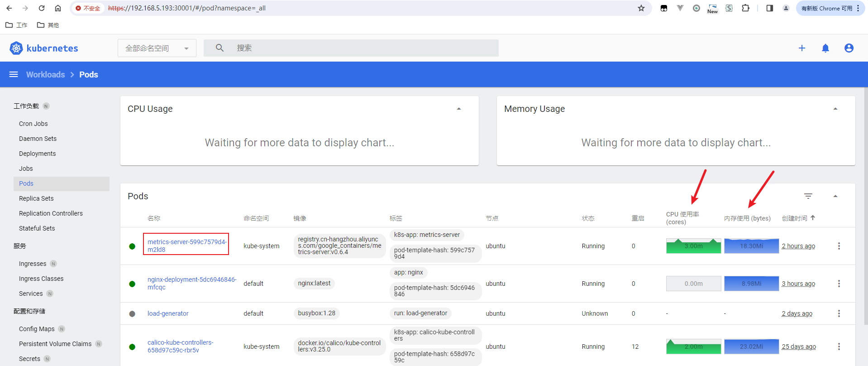Open actions menu for nginx-deployment pod

coord(839,284)
